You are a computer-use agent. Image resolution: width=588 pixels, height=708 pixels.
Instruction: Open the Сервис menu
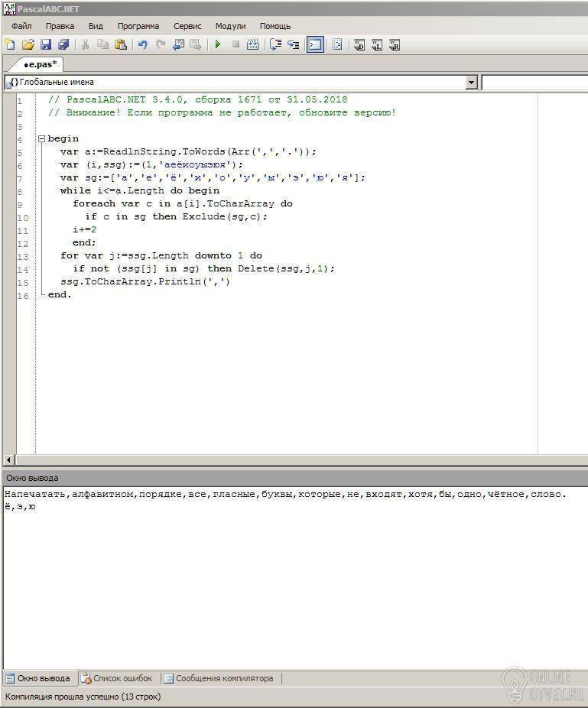tap(187, 26)
